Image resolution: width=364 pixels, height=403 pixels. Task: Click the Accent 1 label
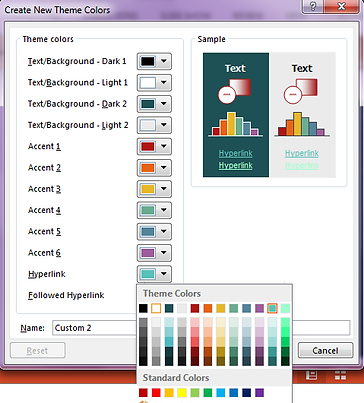click(44, 146)
